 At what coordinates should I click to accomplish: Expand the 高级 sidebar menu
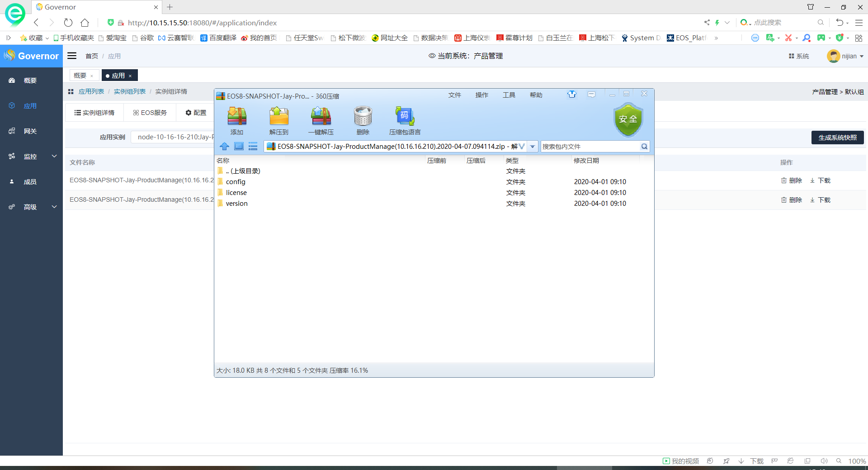pos(31,207)
